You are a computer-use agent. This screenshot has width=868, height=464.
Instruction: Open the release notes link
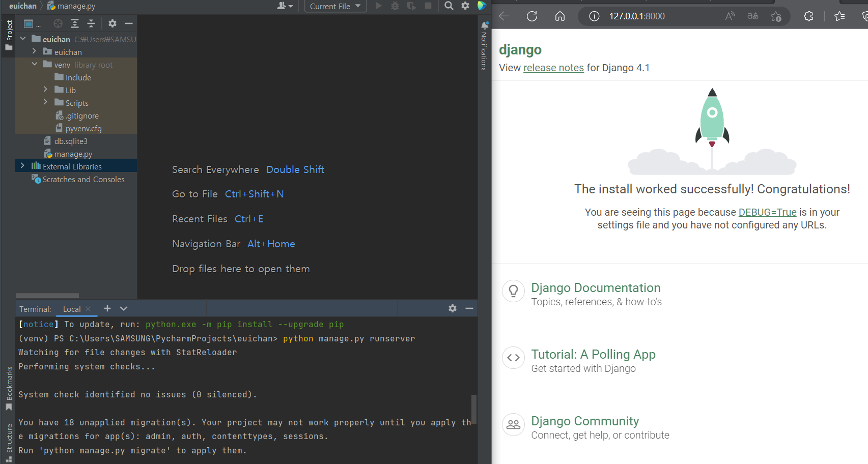point(553,68)
